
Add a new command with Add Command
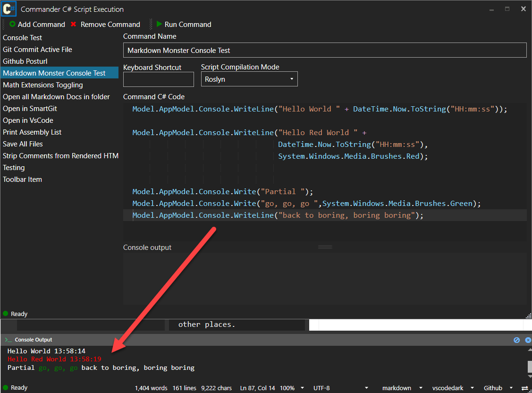point(37,25)
